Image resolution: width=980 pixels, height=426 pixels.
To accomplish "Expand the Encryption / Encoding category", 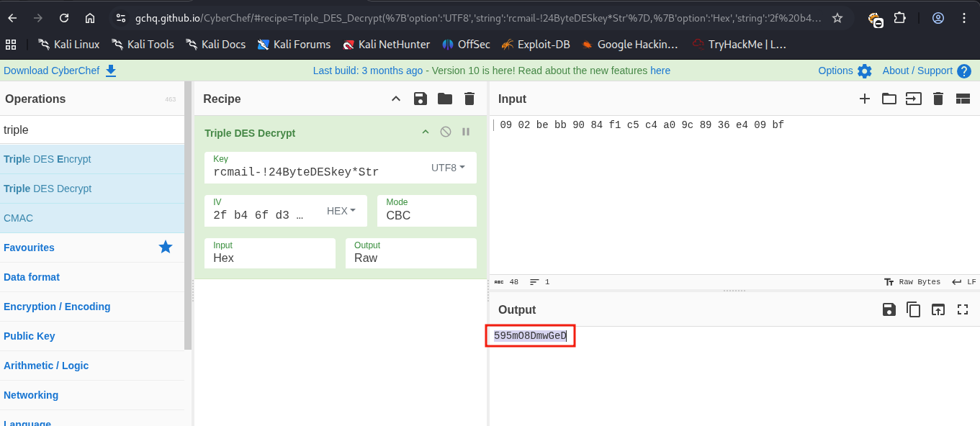I will (x=57, y=307).
